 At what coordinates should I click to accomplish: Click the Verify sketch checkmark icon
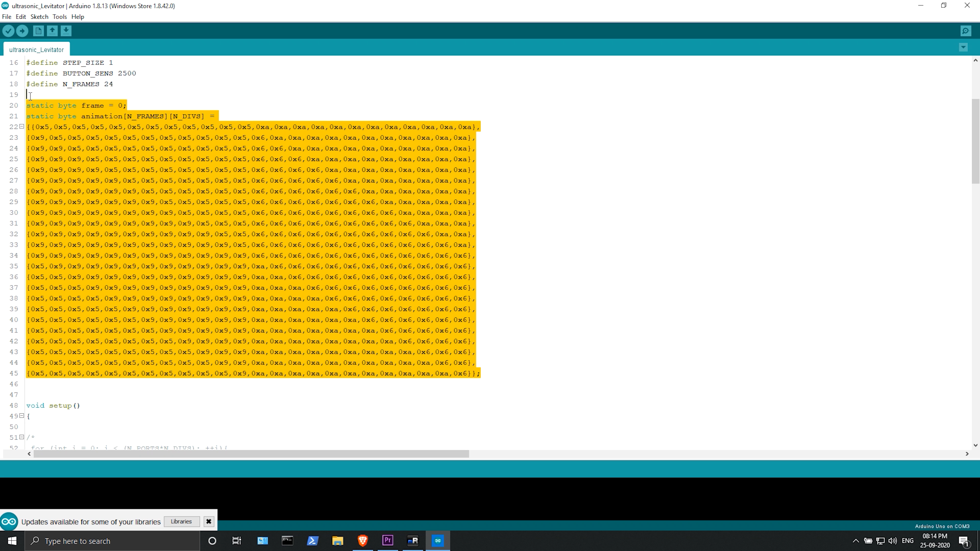pos(8,31)
